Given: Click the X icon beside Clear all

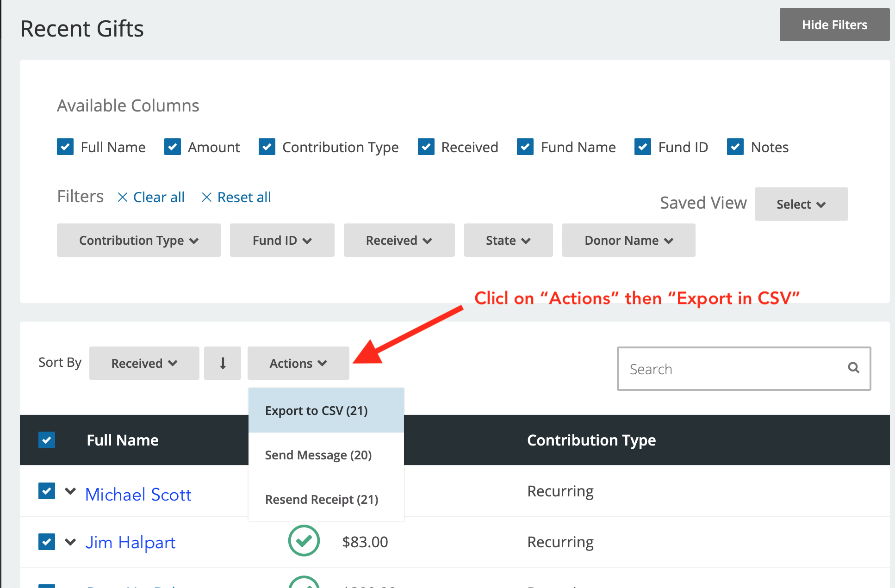Looking at the screenshot, I should pyautogui.click(x=123, y=198).
